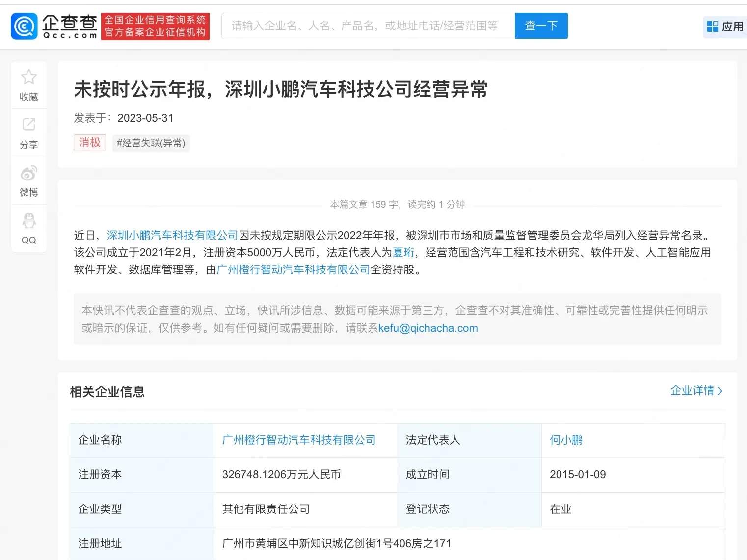Click the 收藏 star icon

(29, 77)
